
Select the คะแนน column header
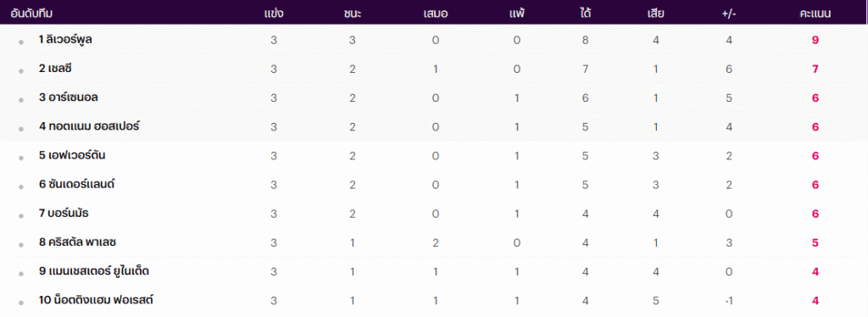[x=815, y=14]
